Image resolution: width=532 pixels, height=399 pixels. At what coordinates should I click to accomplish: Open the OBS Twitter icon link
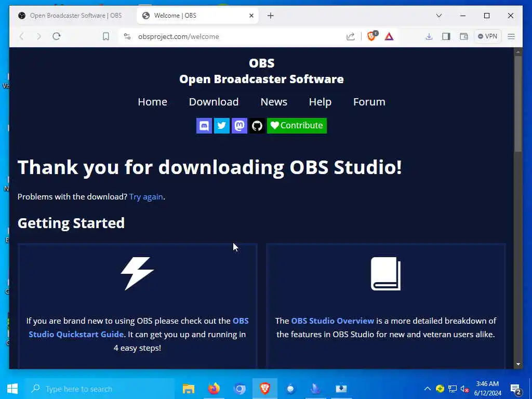point(221,126)
